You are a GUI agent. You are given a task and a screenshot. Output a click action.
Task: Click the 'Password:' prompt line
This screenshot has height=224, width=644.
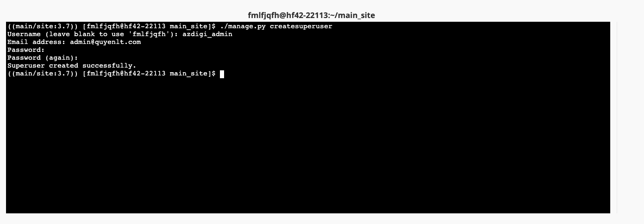coord(26,50)
